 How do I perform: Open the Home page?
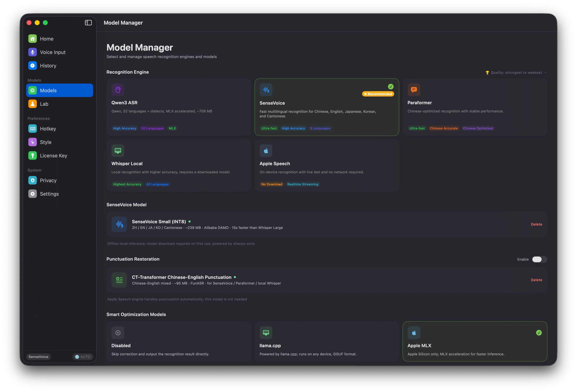(60, 39)
